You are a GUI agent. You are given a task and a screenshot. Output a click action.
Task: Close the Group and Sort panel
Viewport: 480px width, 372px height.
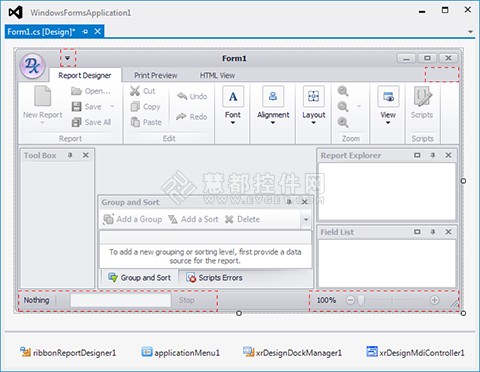pos(304,202)
